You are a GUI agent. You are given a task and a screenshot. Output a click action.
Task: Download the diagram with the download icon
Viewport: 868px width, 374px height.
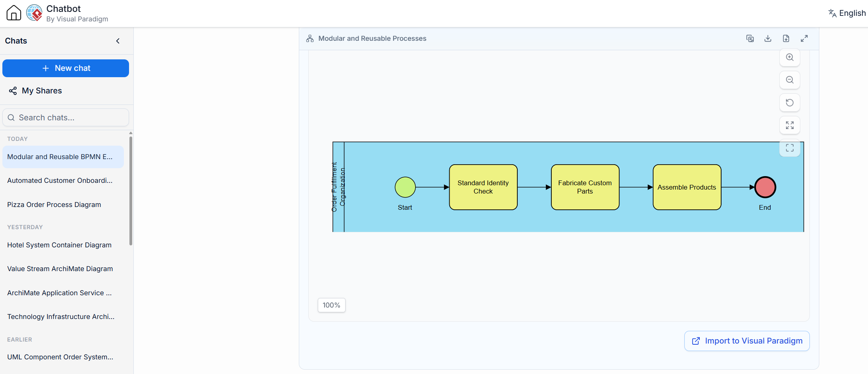pyautogui.click(x=768, y=38)
